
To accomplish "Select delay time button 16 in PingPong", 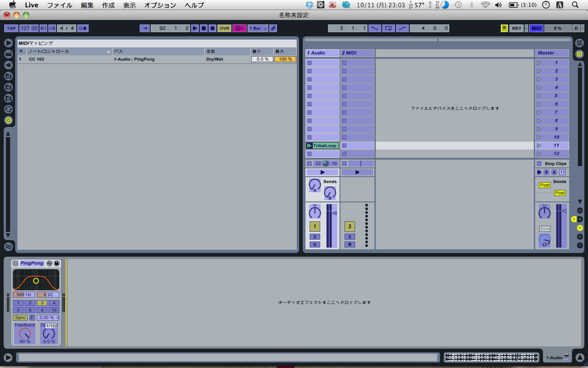I will point(54,310).
